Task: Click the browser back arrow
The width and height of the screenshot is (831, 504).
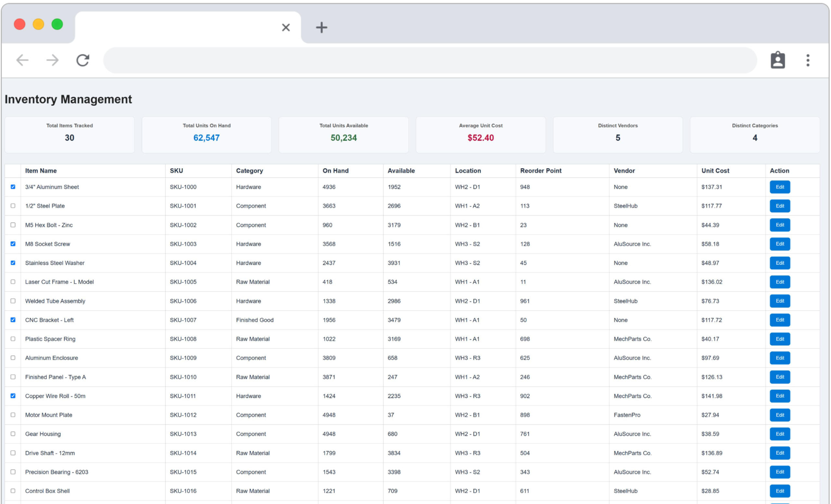Action: pos(23,60)
